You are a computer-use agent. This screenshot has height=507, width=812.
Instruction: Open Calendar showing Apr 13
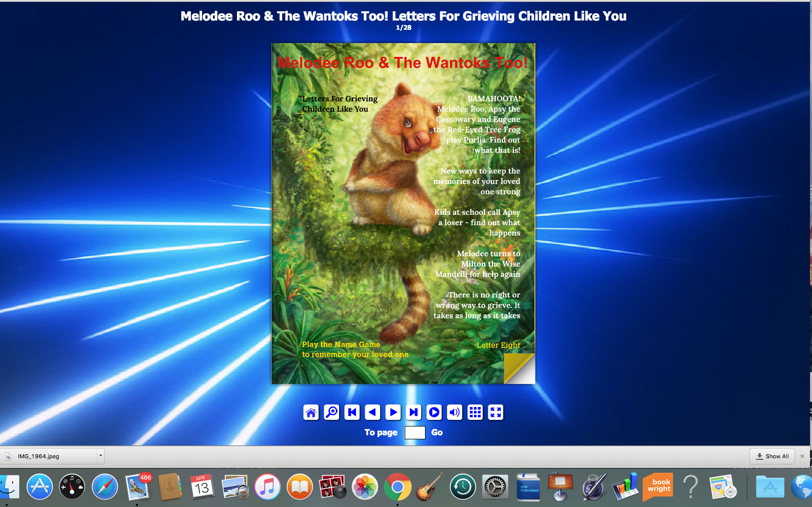pos(202,486)
